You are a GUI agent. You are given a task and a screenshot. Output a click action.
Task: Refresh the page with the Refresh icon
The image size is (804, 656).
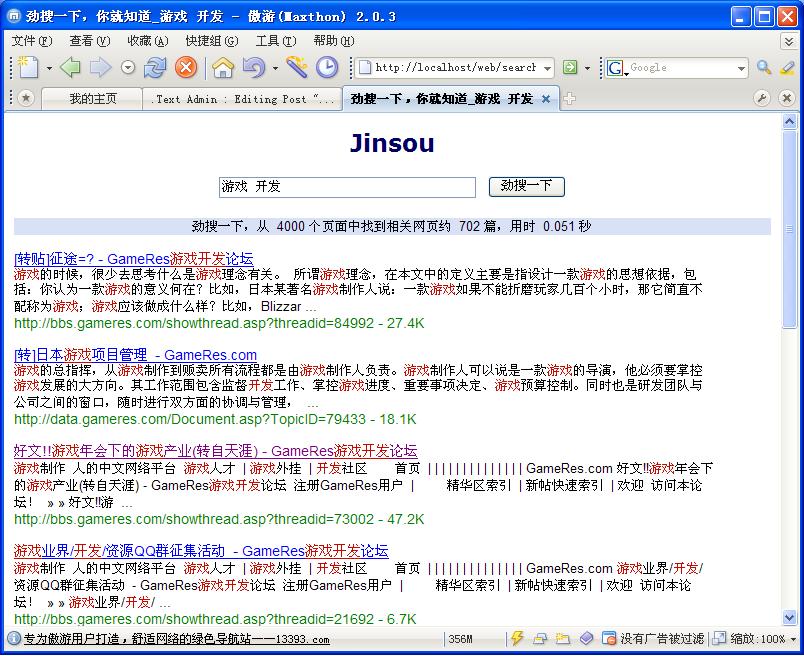155,67
